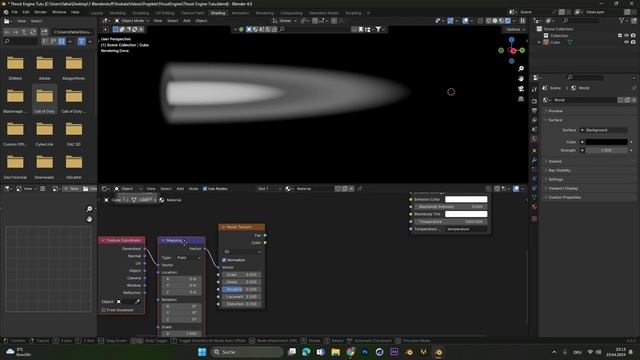
Task: Hide the Cube via eye icon
Action: coord(627,42)
